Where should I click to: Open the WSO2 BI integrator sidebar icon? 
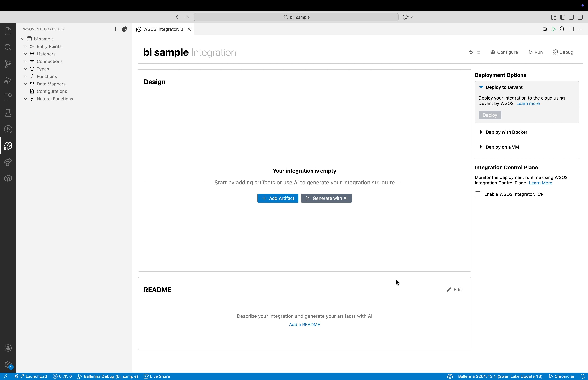8,146
